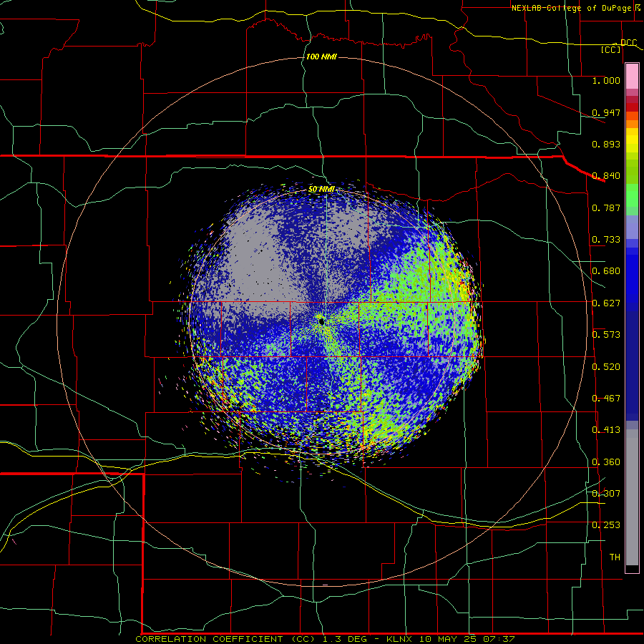Click the 0.573 color scale value
This screenshot has width=644, height=644.
(606, 335)
